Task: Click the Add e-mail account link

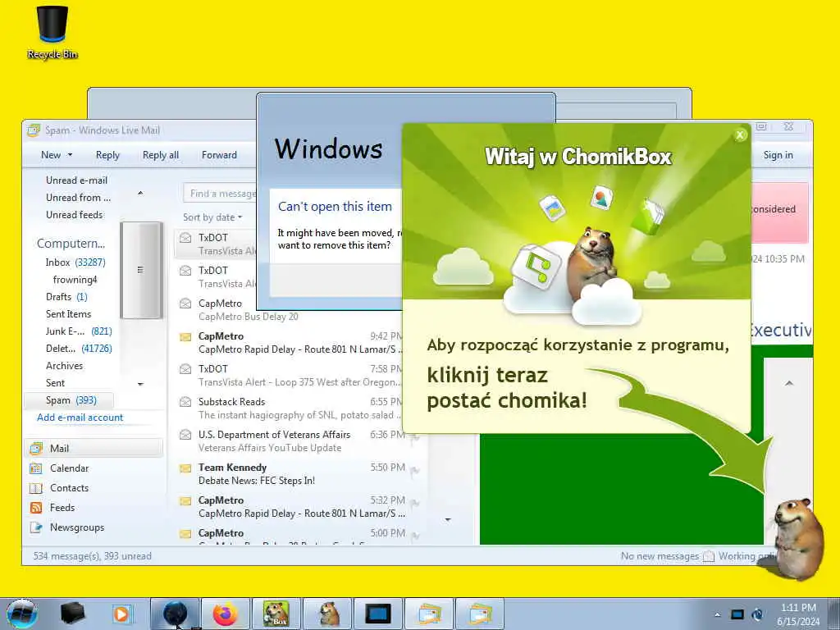Action: click(80, 418)
